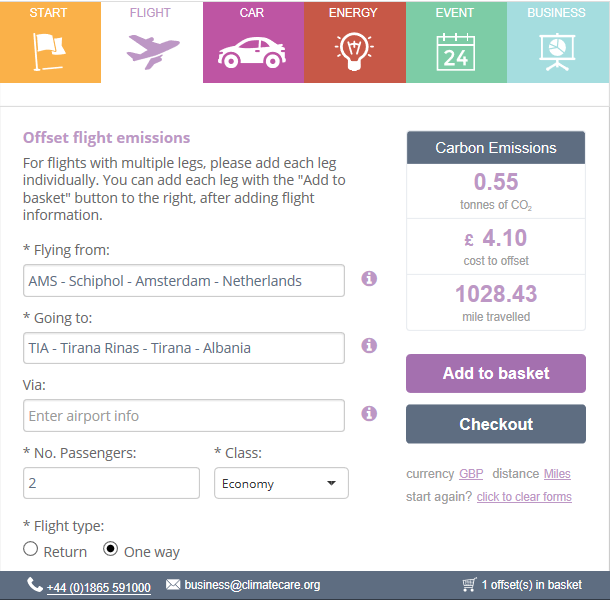The image size is (613, 600).
Task: Show info for Going to field
Action: click(369, 346)
